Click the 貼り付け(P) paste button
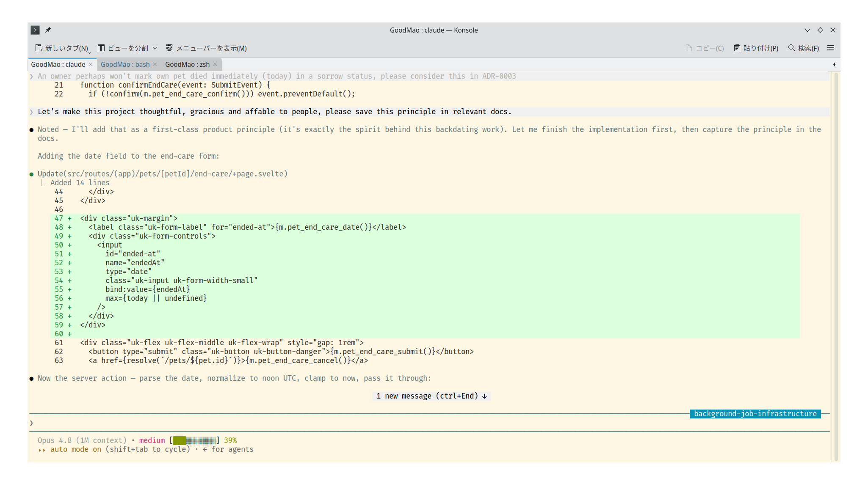Viewport: 868px width, 495px height. click(x=756, y=48)
